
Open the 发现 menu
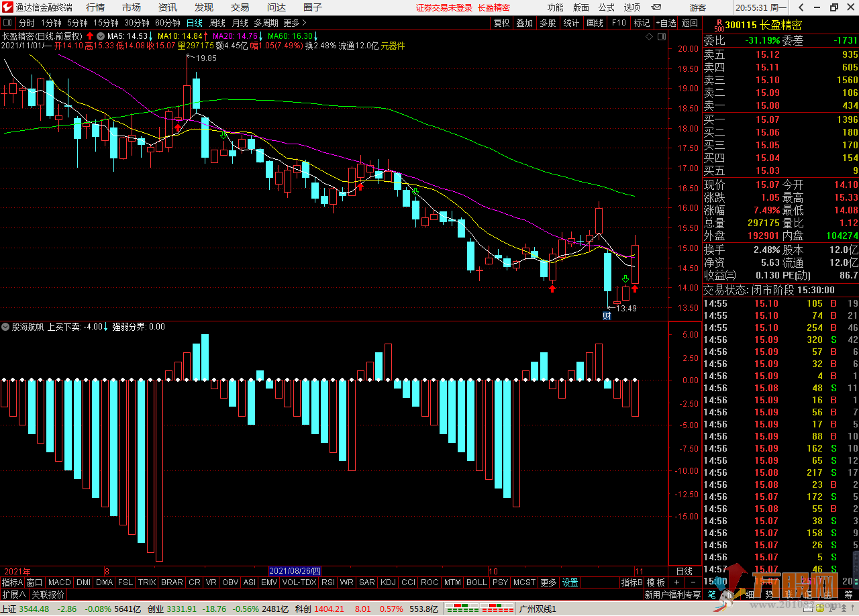pyautogui.click(x=204, y=7)
